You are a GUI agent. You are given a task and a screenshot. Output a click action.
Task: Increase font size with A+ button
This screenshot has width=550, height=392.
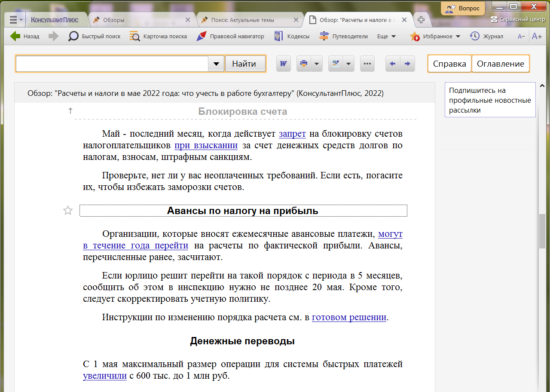pyautogui.click(x=537, y=37)
